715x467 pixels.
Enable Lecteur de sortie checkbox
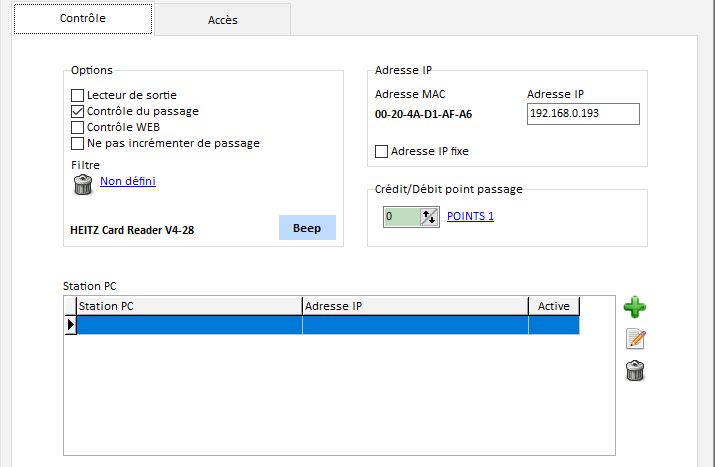(78, 96)
